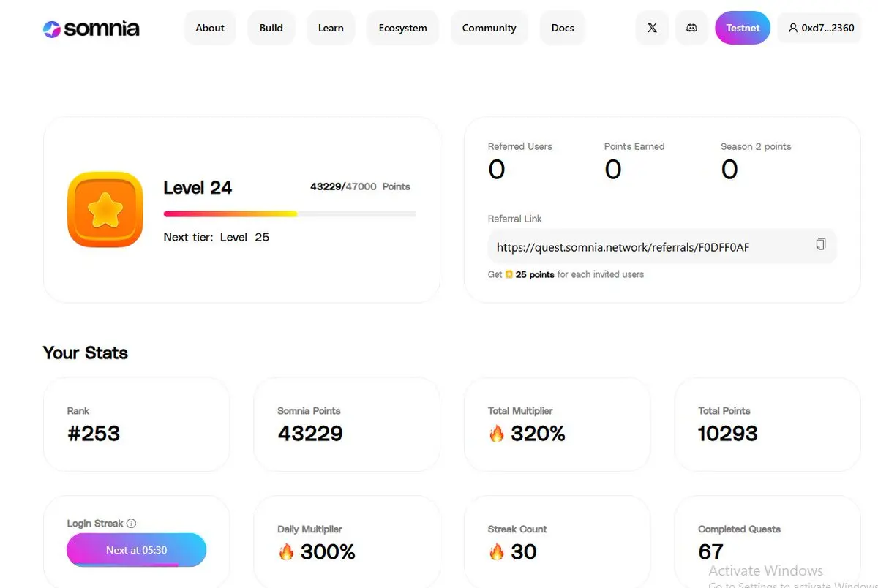Click the flame icon beside Streak Count 30
Viewport: 878px width, 588px height.
coord(497,552)
